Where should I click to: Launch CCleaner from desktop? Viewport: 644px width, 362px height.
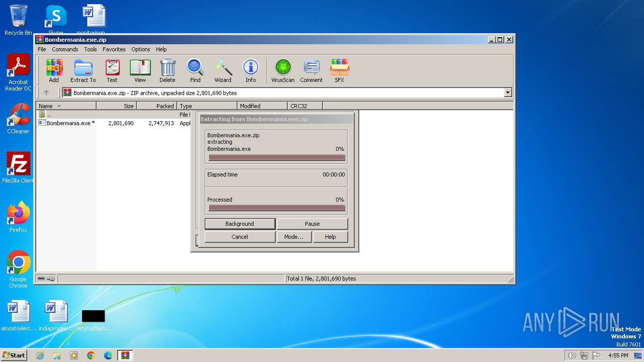click(x=18, y=119)
